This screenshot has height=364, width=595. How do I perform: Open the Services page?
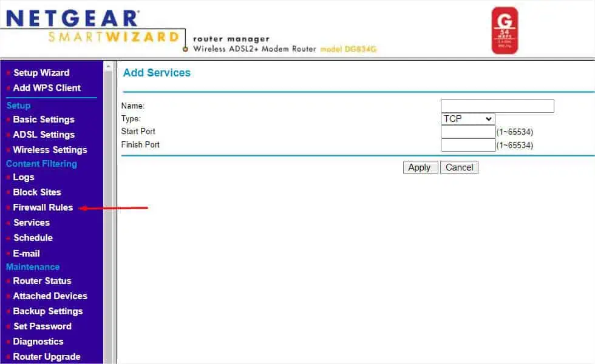[x=31, y=223]
